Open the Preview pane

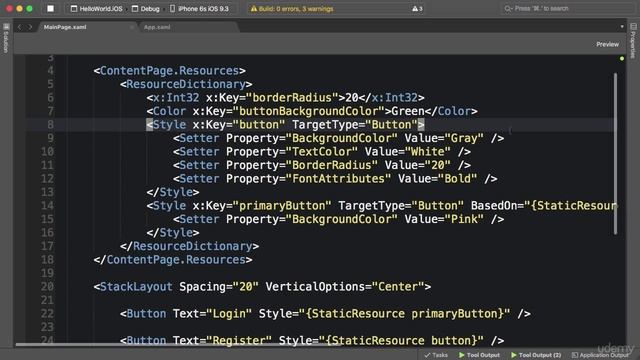coord(607,44)
